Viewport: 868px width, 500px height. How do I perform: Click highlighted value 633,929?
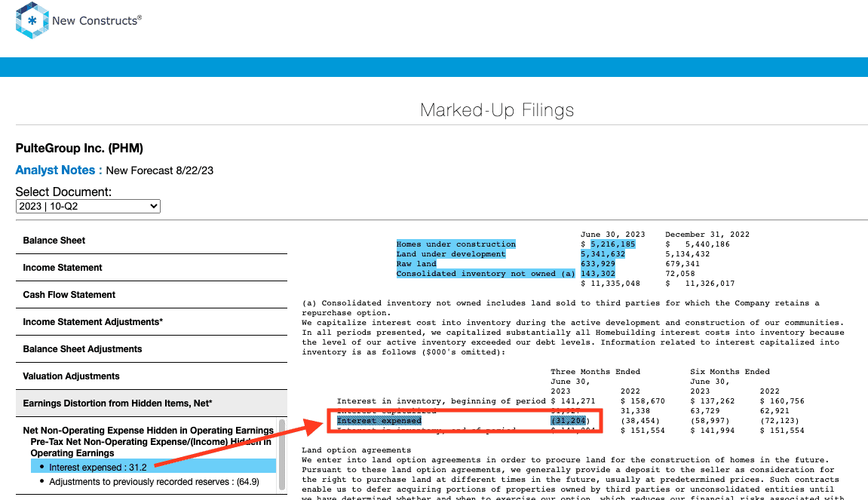tap(598, 264)
